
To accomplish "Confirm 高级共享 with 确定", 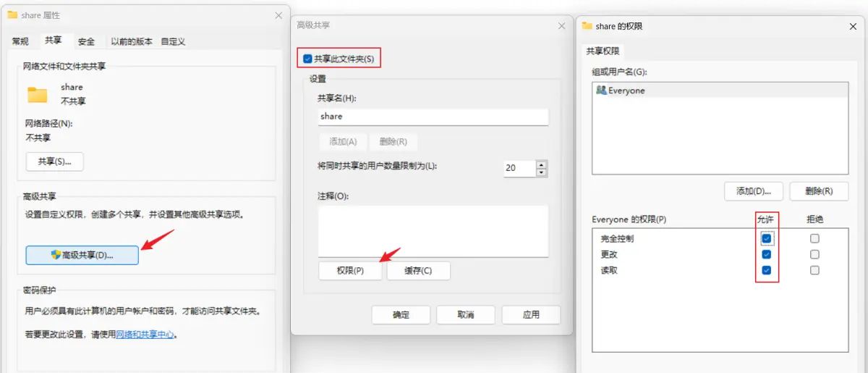I will [x=401, y=315].
